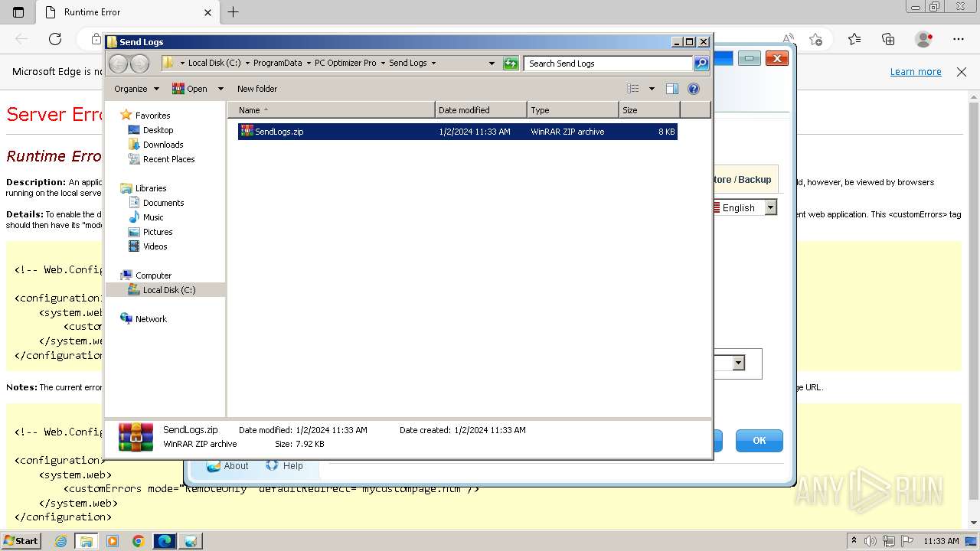This screenshot has height=551, width=980.
Task: Sort by the Type column header
Action: [573, 110]
